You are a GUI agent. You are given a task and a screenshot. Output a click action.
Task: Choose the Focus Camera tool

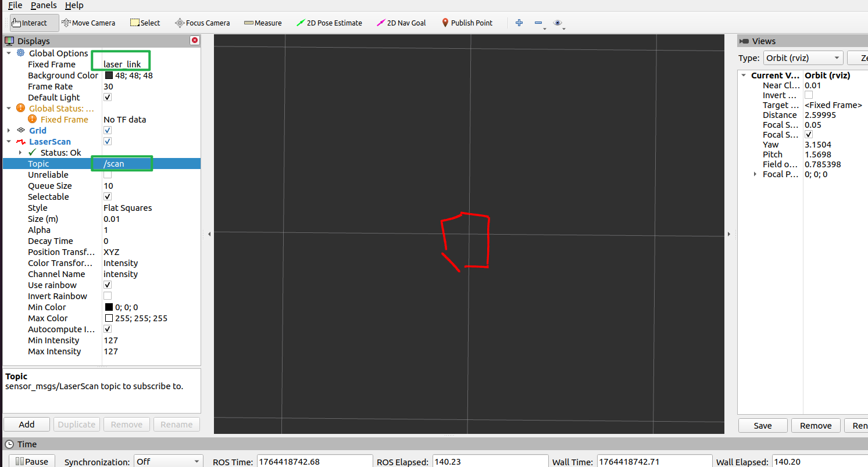[x=203, y=23]
